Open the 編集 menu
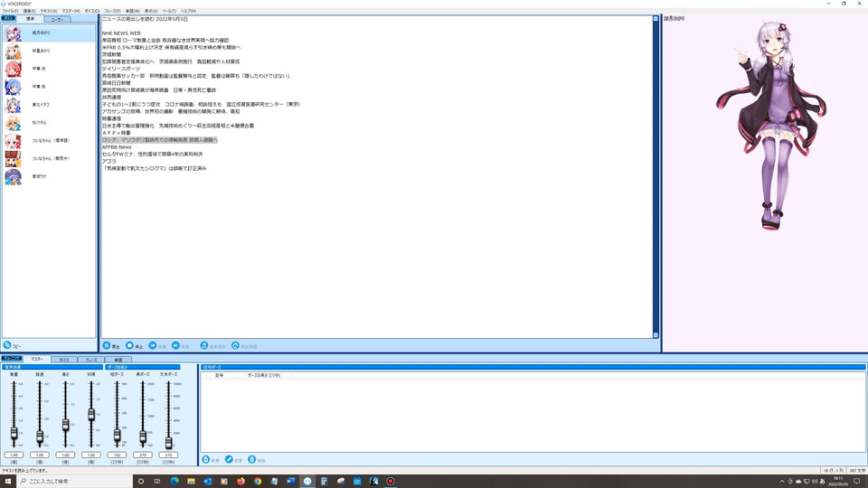The width and height of the screenshot is (868, 488). click(x=29, y=11)
